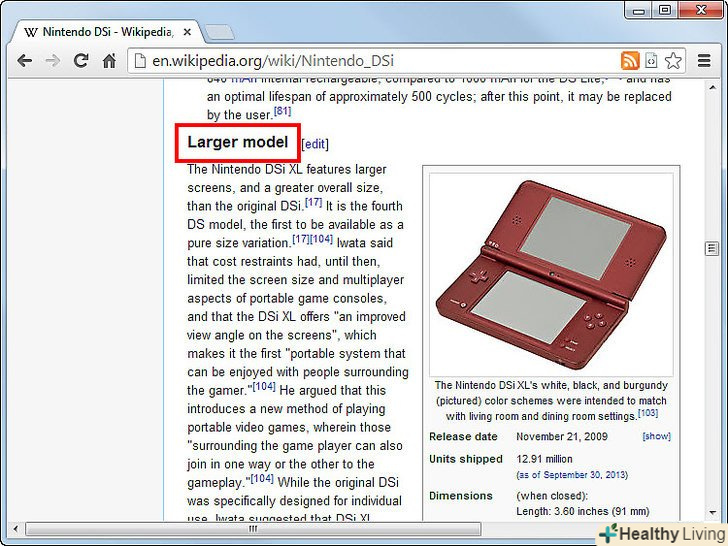Open the burgundy Nintendo DSi XL image

[551, 274]
